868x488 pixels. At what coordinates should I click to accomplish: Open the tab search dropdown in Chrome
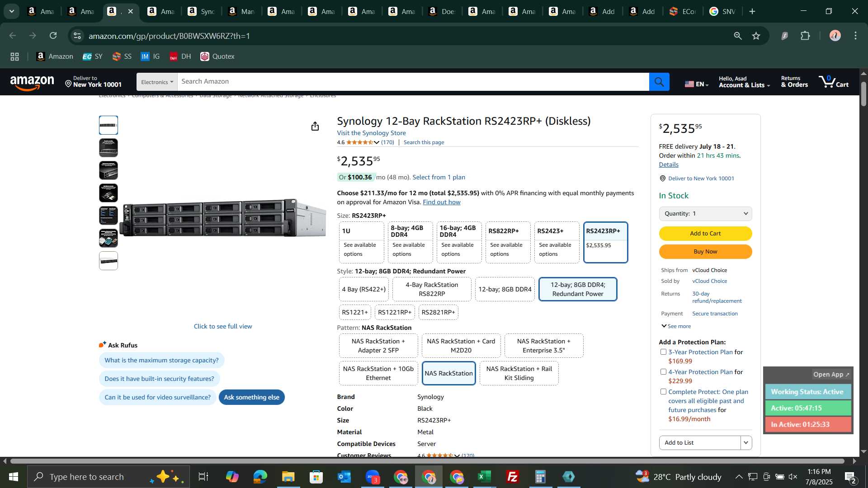pos(12,11)
